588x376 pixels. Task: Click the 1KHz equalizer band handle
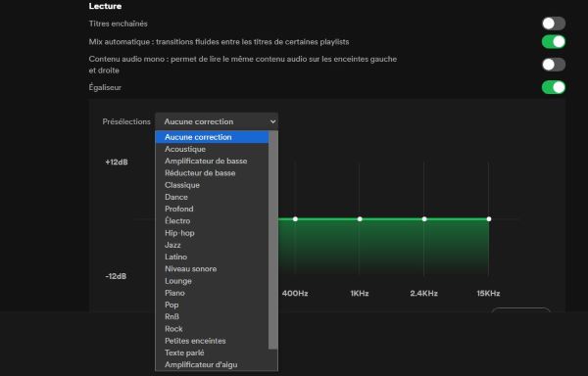tap(360, 219)
